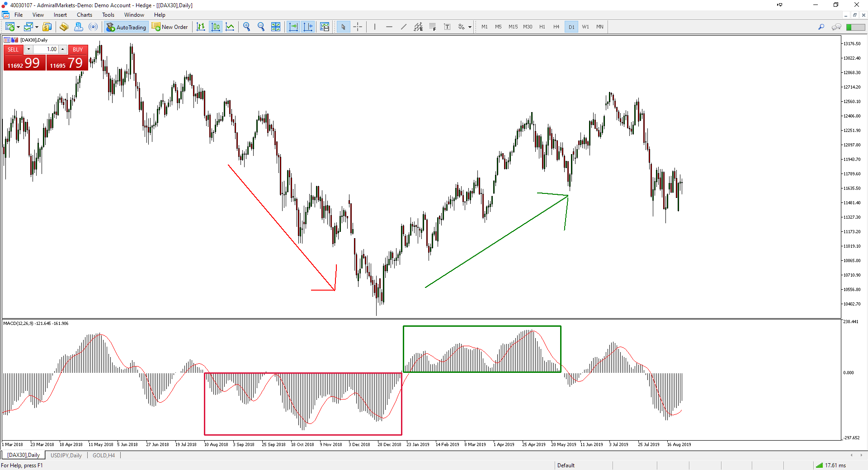Screen dimensions: 868x470
Task: Select the text label tool
Action: pos(447,27)
